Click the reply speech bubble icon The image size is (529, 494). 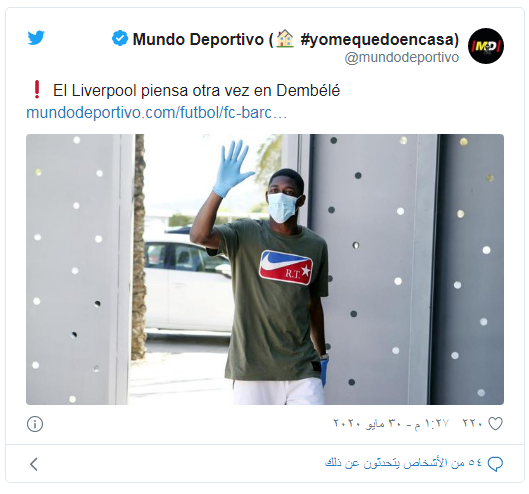pyautogui.click(x=495, y=464)
